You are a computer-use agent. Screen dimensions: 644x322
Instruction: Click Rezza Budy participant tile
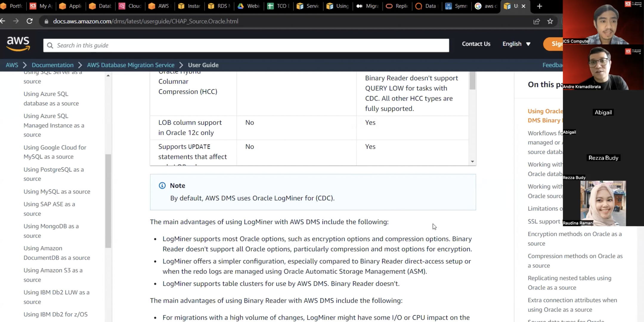coord(603,158)
